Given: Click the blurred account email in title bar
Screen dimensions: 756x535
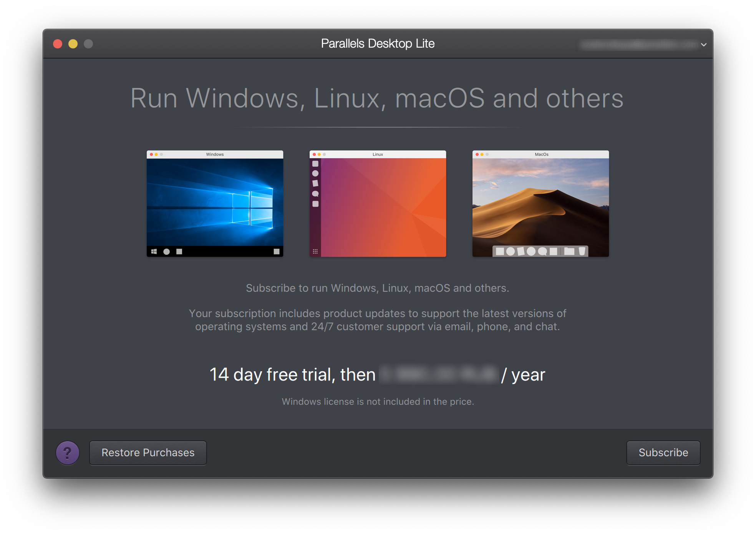Looking at the screenshot, I should click(639, 45).
